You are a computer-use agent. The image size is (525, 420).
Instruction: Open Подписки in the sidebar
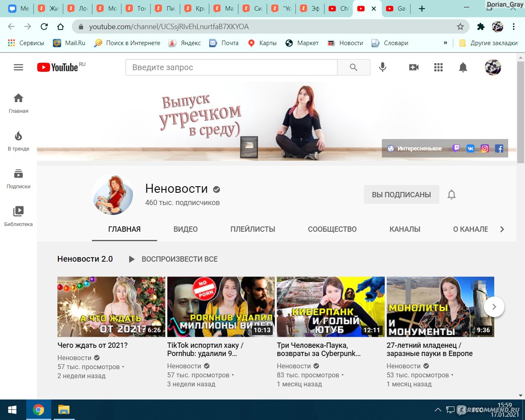tap(18, 178)
